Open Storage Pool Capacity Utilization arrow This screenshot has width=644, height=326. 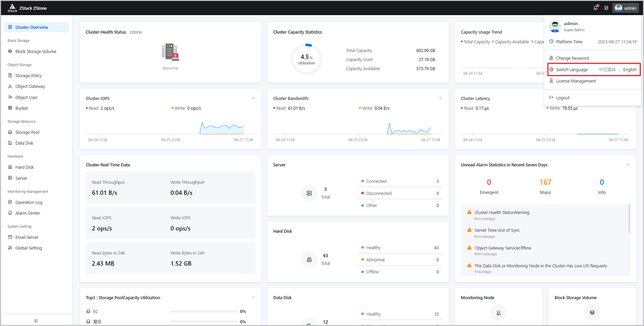tap(252, 297)
